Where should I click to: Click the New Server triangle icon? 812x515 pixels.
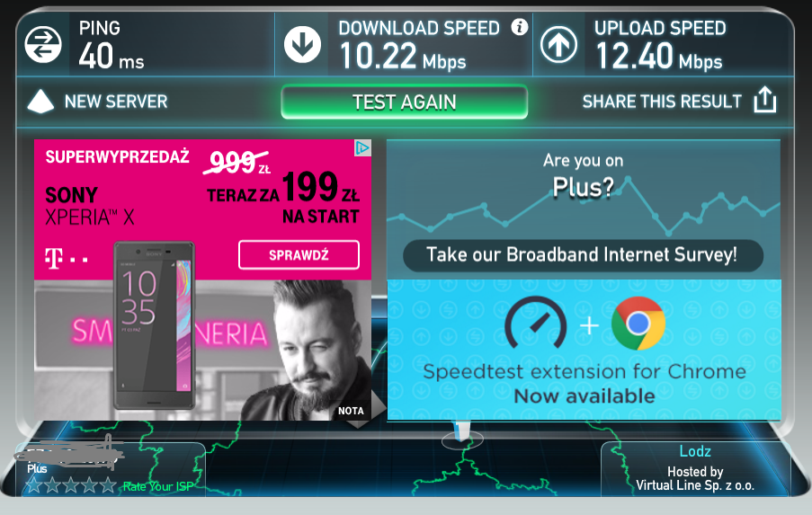tap(40, 102)
